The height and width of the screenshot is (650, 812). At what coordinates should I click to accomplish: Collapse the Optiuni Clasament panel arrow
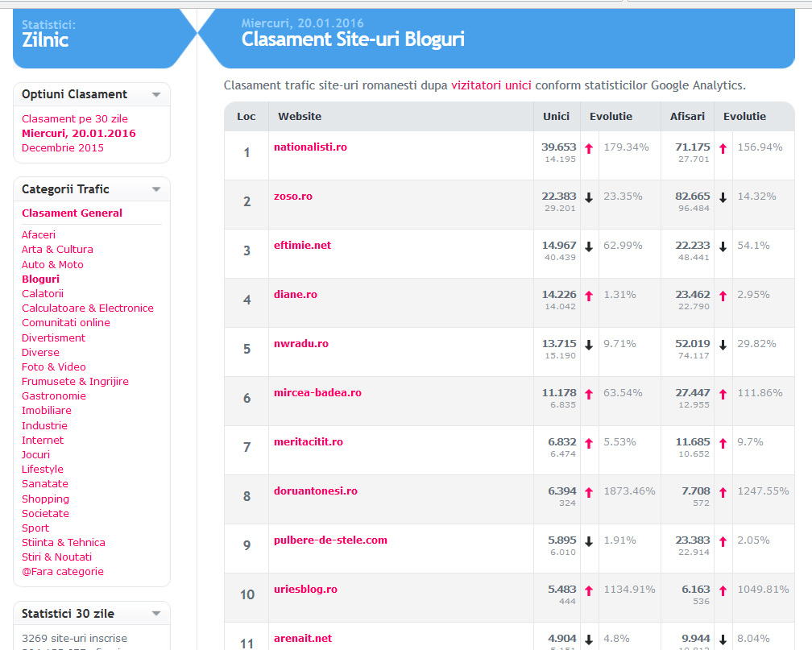pos(156,95)
